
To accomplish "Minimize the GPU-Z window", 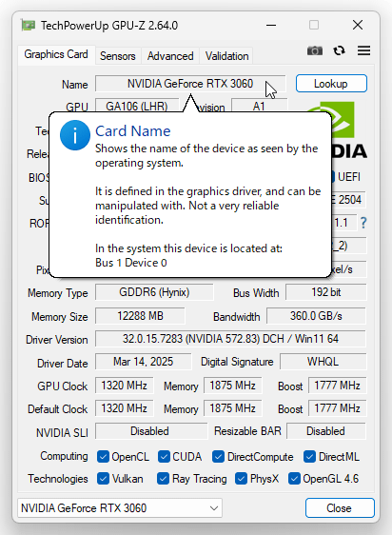I will [271, 26].
